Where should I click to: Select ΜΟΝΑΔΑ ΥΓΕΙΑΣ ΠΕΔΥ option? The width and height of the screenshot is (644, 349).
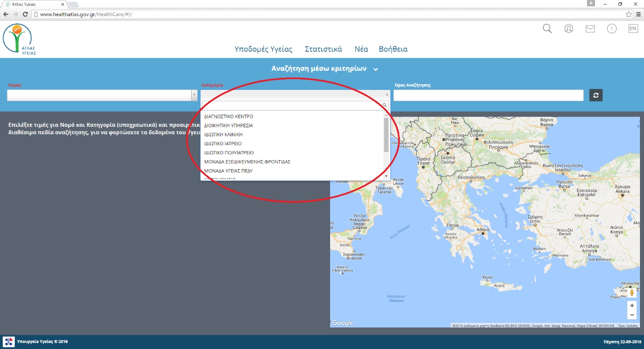(x=292, y=171)
